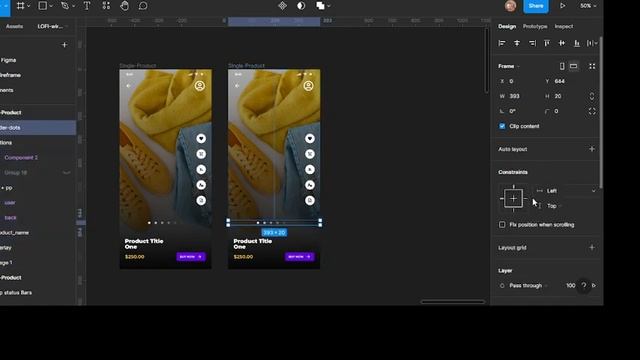Click the Align right icon
Screen dimensions: 640x360
532,43
